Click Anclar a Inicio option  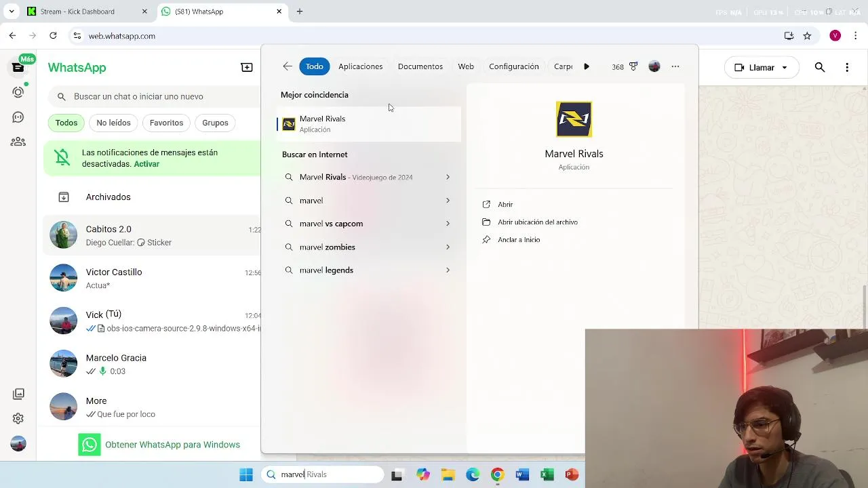tap(519, 239)
